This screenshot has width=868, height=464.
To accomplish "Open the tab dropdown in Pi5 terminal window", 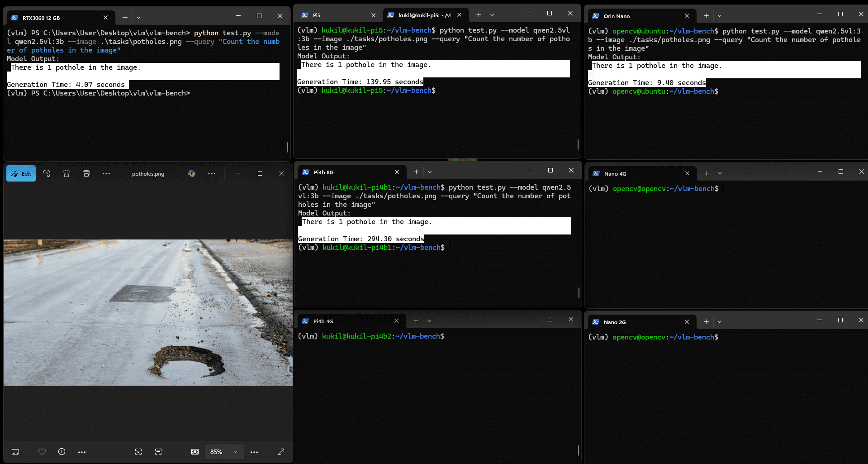I will pyautogui.click(x=492, y=15).
